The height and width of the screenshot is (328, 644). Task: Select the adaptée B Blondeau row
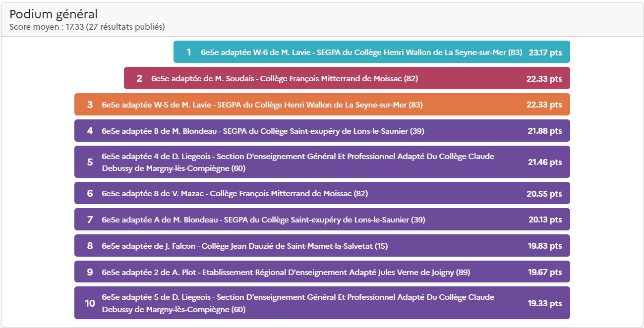263,131
